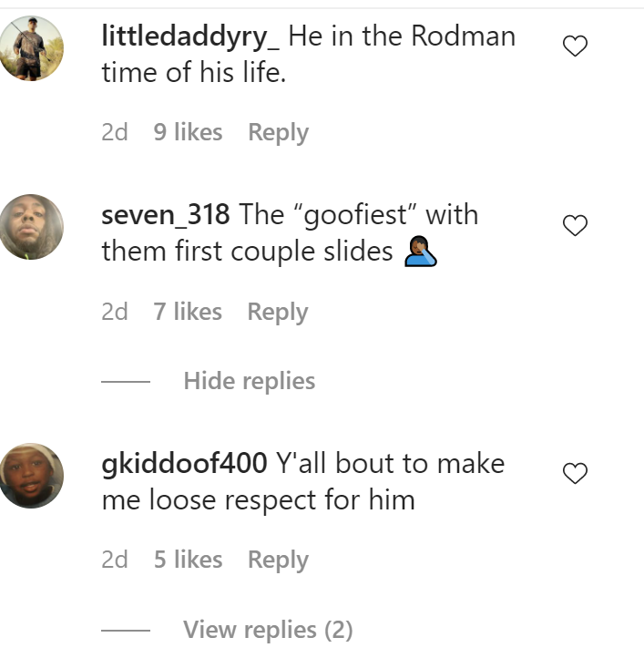This screenshot has height=658, width=644.
Task: Open seven_318's profile avatar
Action: 32,227
